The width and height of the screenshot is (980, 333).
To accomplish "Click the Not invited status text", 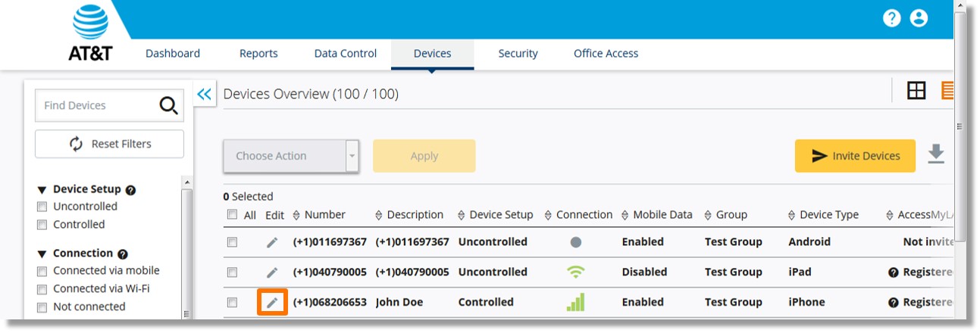I will (928, 242).
